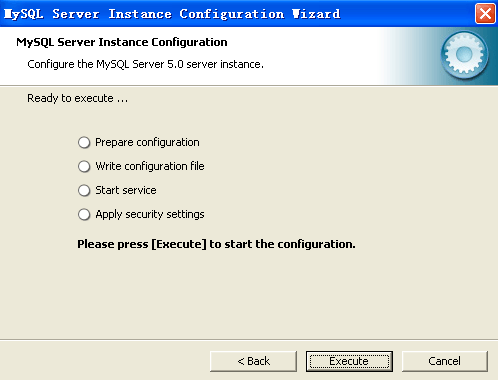Click the Apply security settings status circle

[x=84, y=214]
